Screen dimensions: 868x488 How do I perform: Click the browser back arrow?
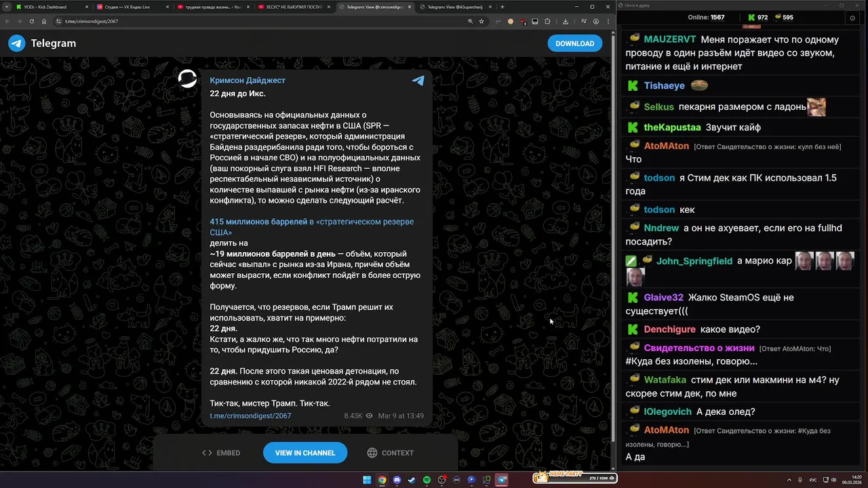[8, 21]
